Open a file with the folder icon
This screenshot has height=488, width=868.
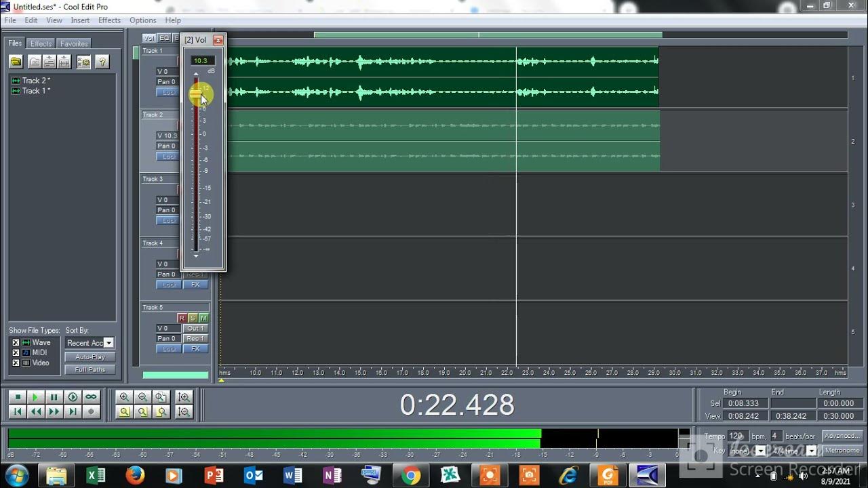[x=16, y=62]
